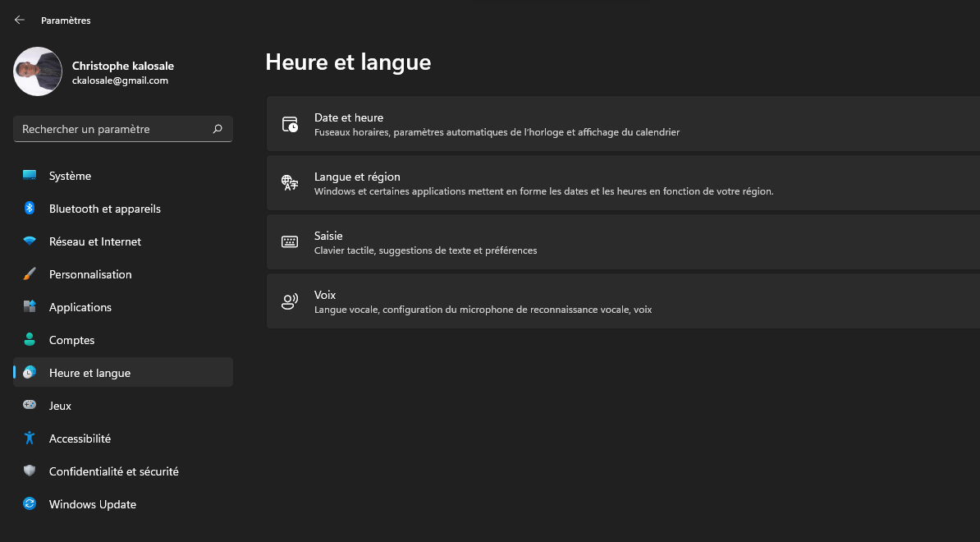Select Applications in the sidebar
This screenshot has width=980, height=542.
click(x=80, y=306)
